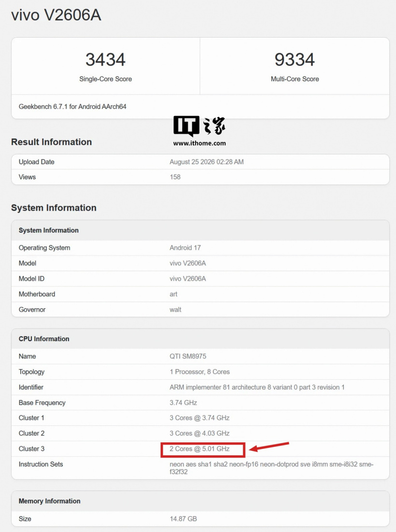
Task: Select the vivo V2606A value in Model row
Action: (188, 263)
